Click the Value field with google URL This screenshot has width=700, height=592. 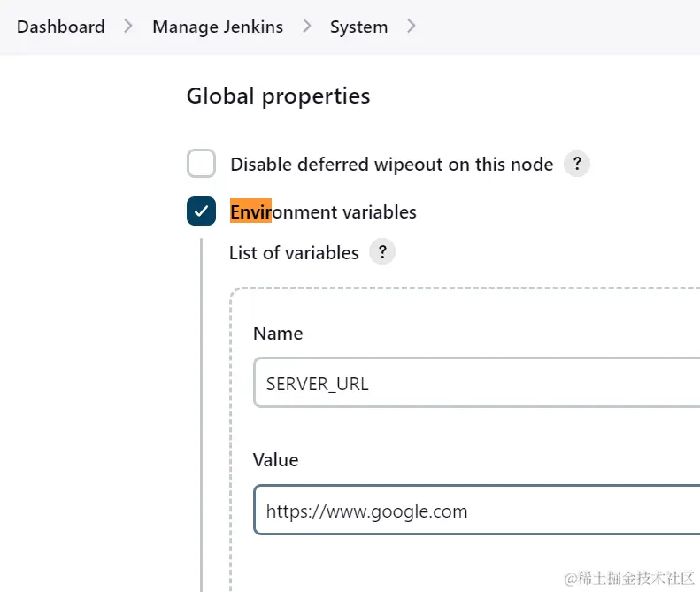[478, 511]
